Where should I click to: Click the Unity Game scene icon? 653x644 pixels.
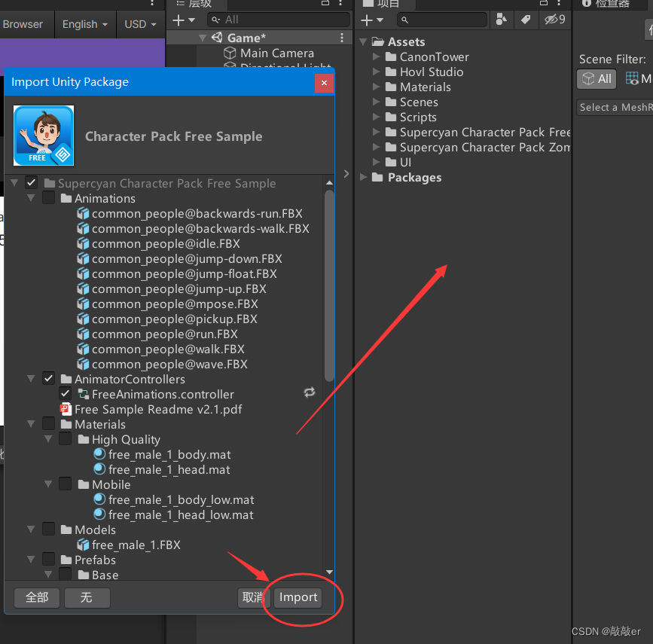coord(217,38)
